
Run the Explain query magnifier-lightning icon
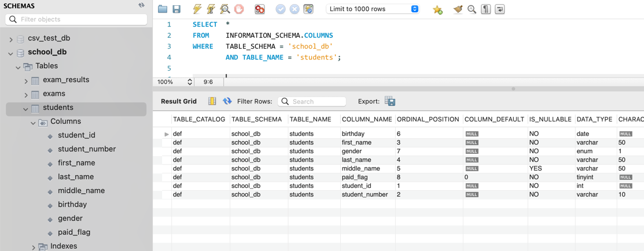[x=225, y=9]
